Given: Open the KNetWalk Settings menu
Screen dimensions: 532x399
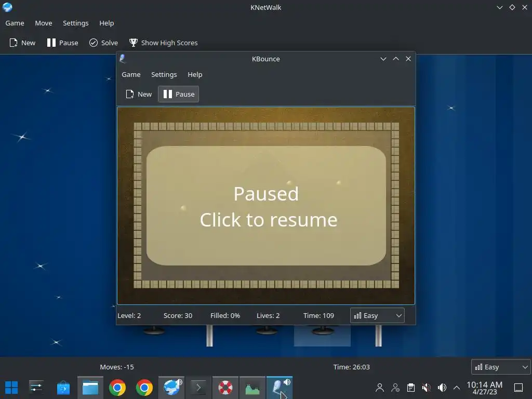Looking at the screenshot, I should [76, 23].
